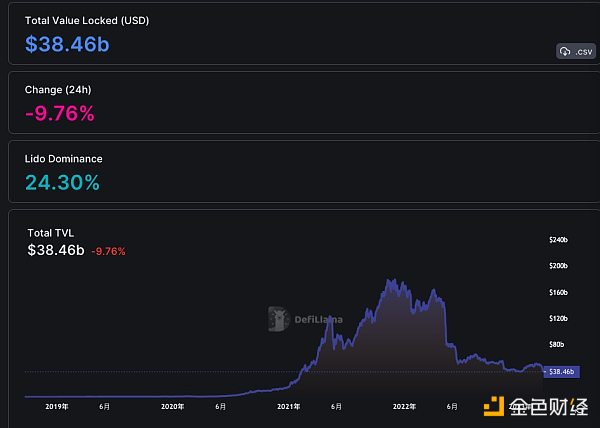The image size is (600, 428).
Task: Click the 2021年 x-axis label
Action: pyautogui.click(x=288, y=406)
